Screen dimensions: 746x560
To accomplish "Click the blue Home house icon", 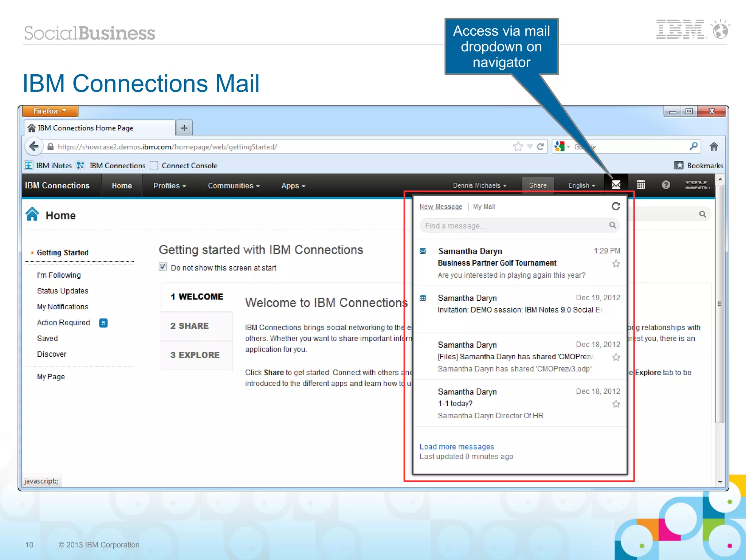I will pos(32,214).
